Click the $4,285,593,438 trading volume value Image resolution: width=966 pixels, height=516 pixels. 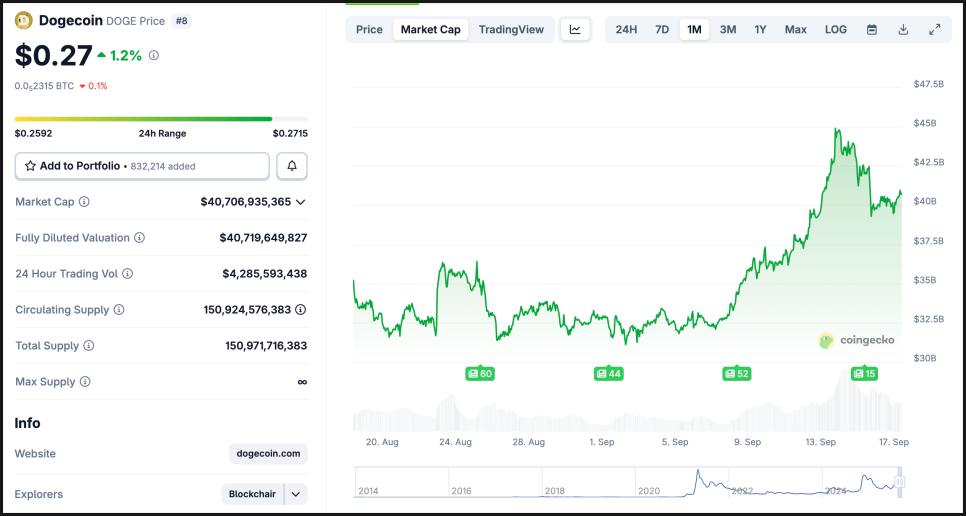[265, 273]
